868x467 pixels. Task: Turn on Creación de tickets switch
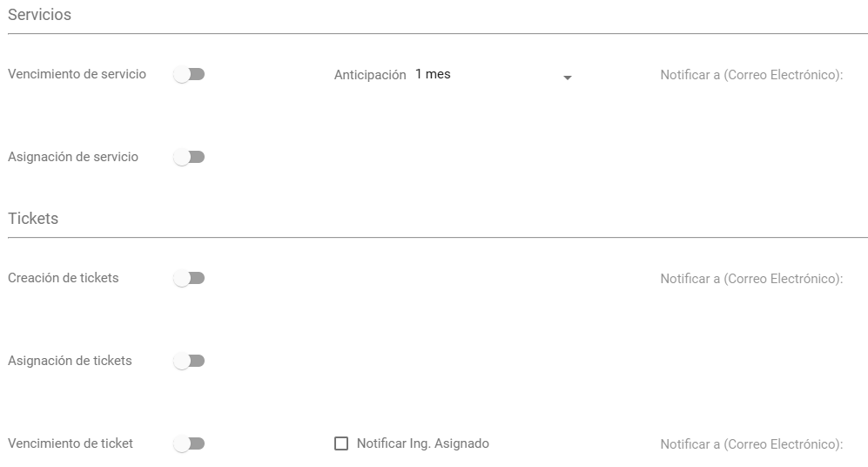[189, 279]
